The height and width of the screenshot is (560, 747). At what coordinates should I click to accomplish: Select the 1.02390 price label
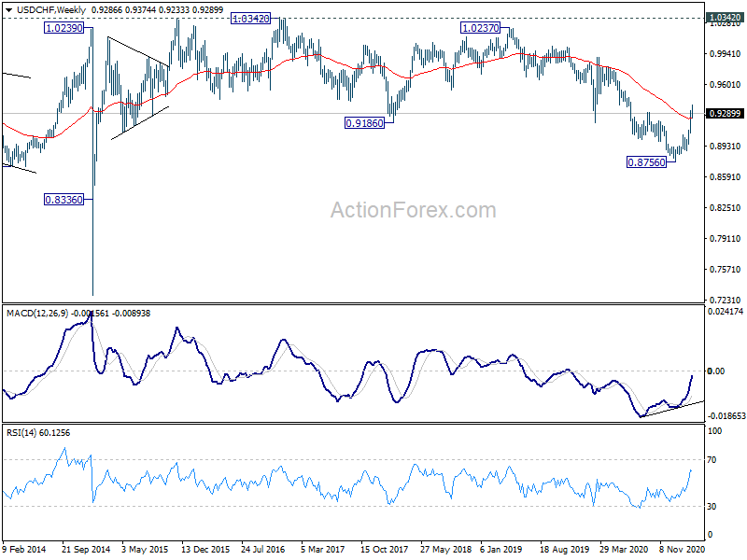click(x=63, y=28)
